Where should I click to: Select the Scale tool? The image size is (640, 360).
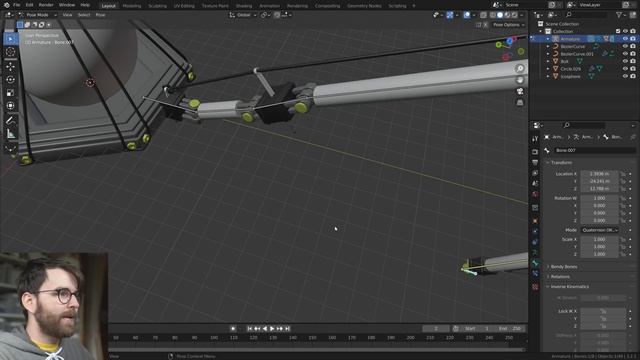[11, 93]
